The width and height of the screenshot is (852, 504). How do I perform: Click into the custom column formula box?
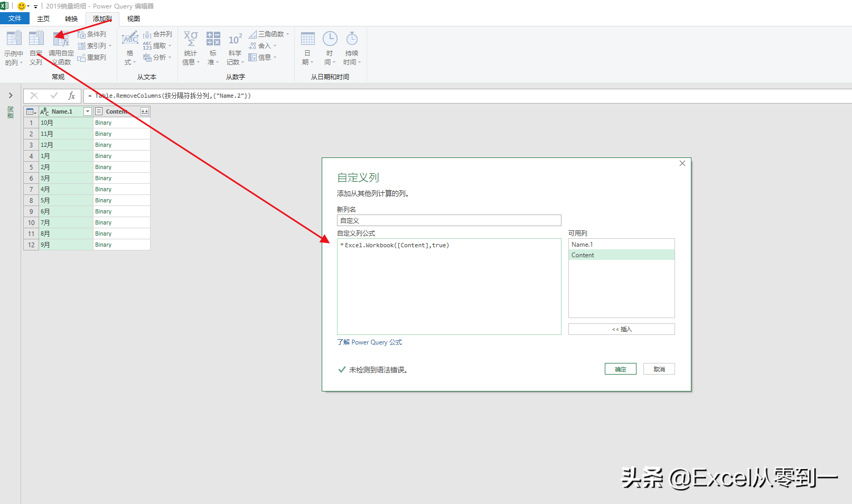click(449, 286)
